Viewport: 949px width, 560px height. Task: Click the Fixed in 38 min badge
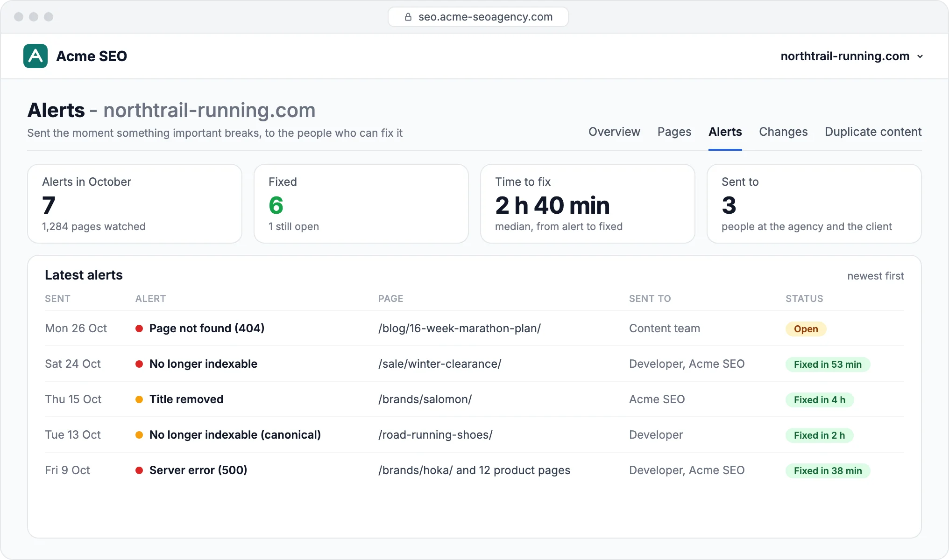click(x=828, y=471)
